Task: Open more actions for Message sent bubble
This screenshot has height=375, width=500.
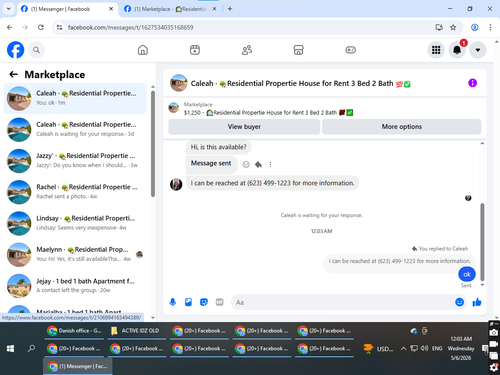Action: (x=270, y=164)
